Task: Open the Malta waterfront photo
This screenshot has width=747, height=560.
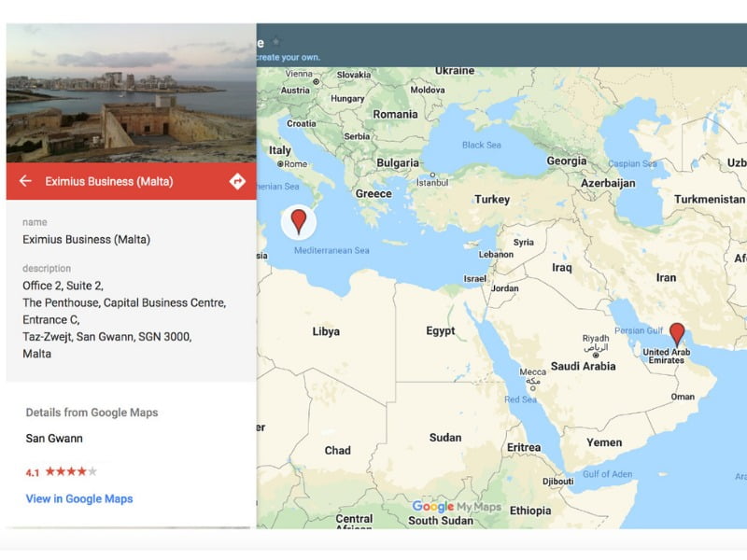Action: [x=131, y=93]
